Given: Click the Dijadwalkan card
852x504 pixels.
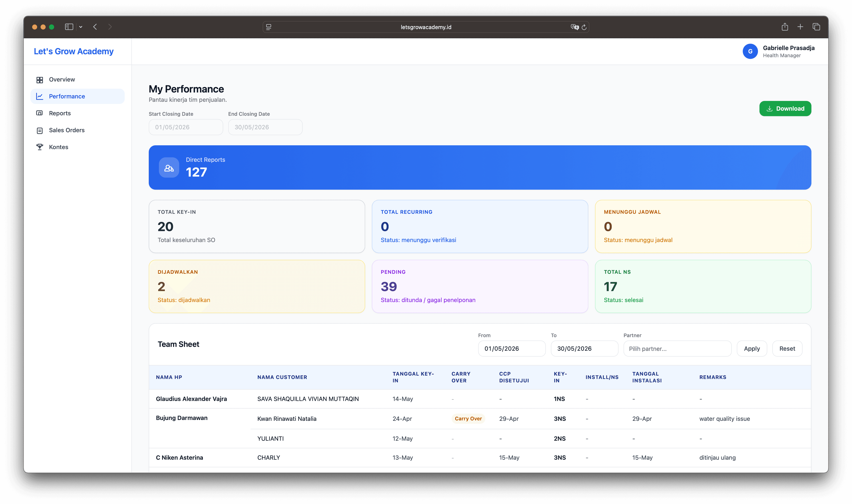Looking at the screenshot, I should click(257, 286).
